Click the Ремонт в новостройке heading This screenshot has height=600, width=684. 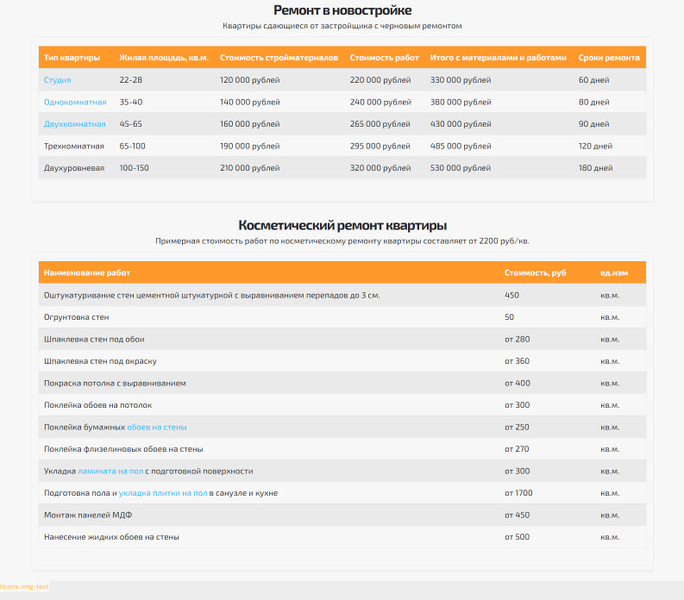[342, 10]
